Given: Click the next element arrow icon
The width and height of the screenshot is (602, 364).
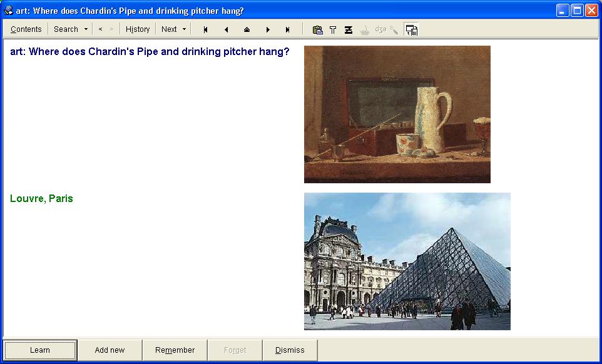Looking at the screenshot, I should pyautogui.click(x=268, y=29).
